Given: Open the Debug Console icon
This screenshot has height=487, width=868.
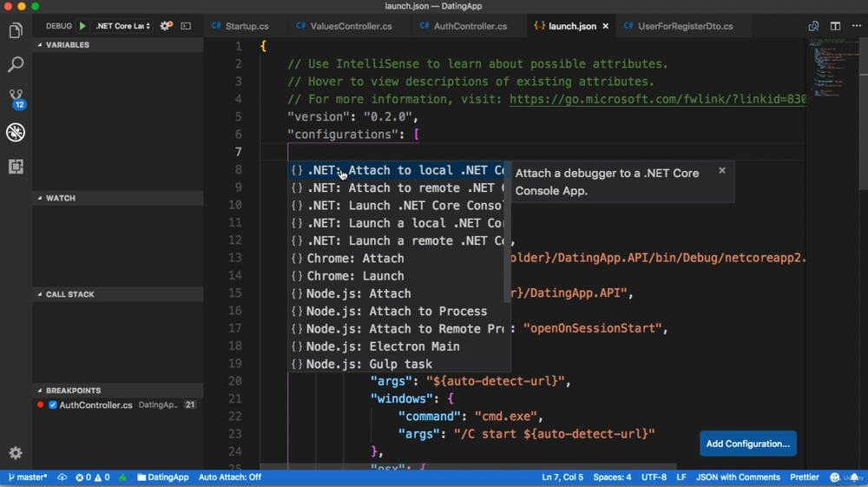Looking at the screenshot, I should [186, 26].
